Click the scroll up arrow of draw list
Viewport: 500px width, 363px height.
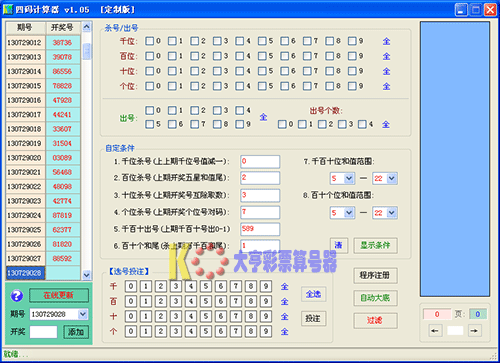click(87, 27)
